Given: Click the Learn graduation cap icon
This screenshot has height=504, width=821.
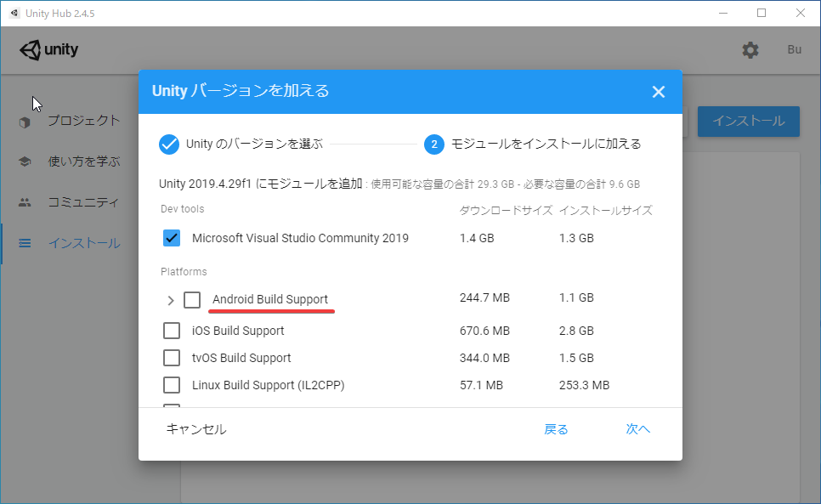Looking at the screenshot, I should [25, 161].
